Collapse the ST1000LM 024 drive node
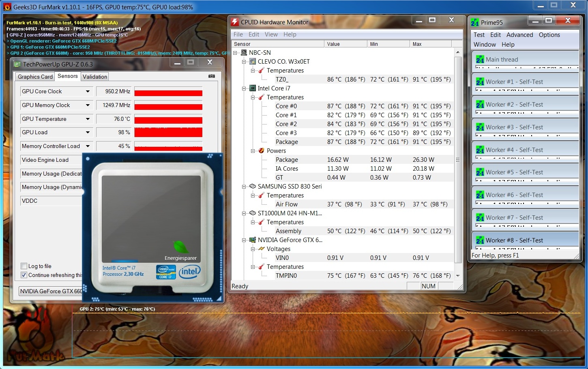 coord(244,213)
